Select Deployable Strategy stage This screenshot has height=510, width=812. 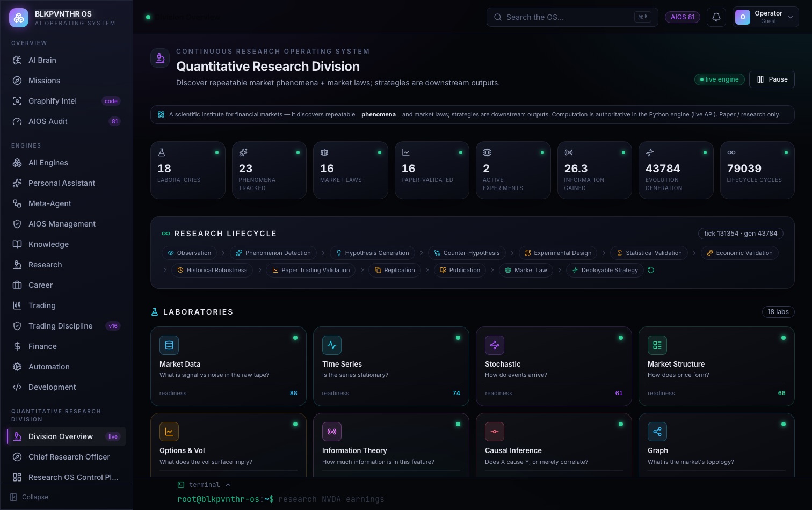[605, 270]
